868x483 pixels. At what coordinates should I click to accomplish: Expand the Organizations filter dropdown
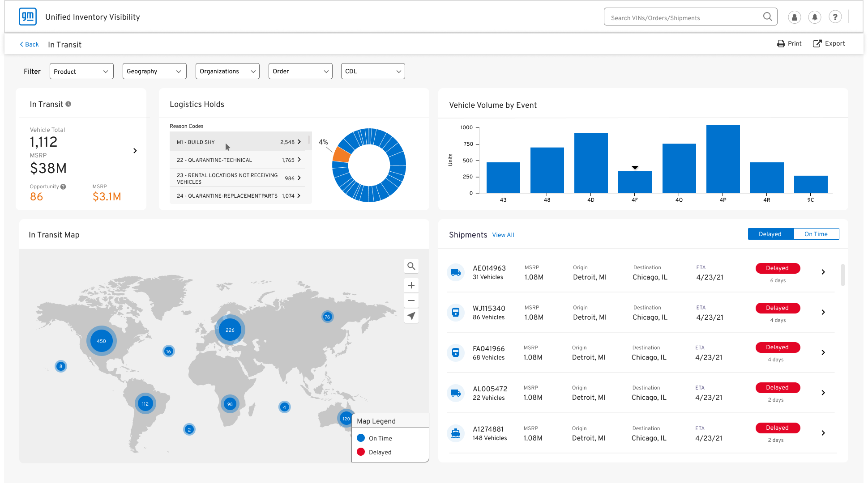(227, 72)
